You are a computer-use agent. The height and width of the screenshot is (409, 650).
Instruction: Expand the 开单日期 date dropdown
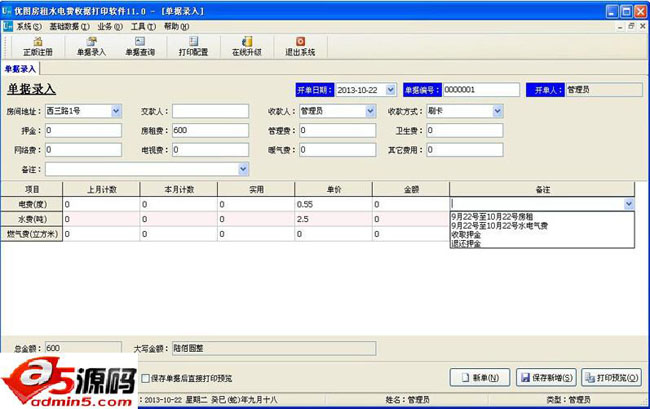click(390, 90)
